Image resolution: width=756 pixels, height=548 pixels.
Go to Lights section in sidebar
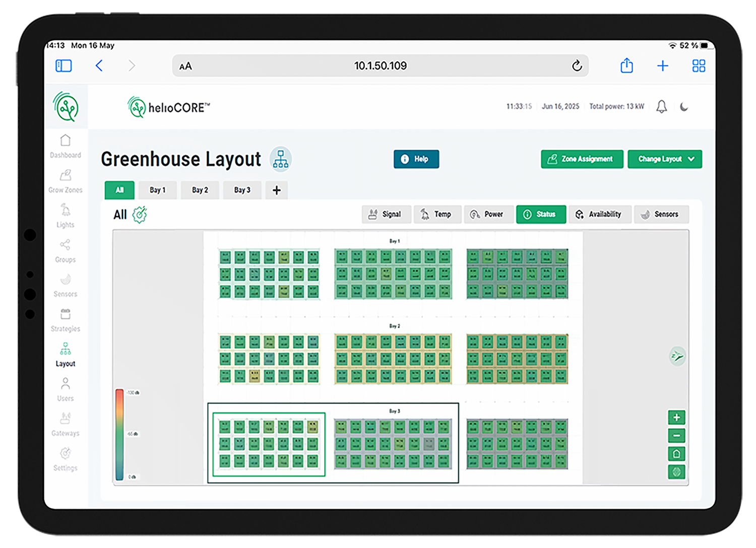[x=66, y=217]
